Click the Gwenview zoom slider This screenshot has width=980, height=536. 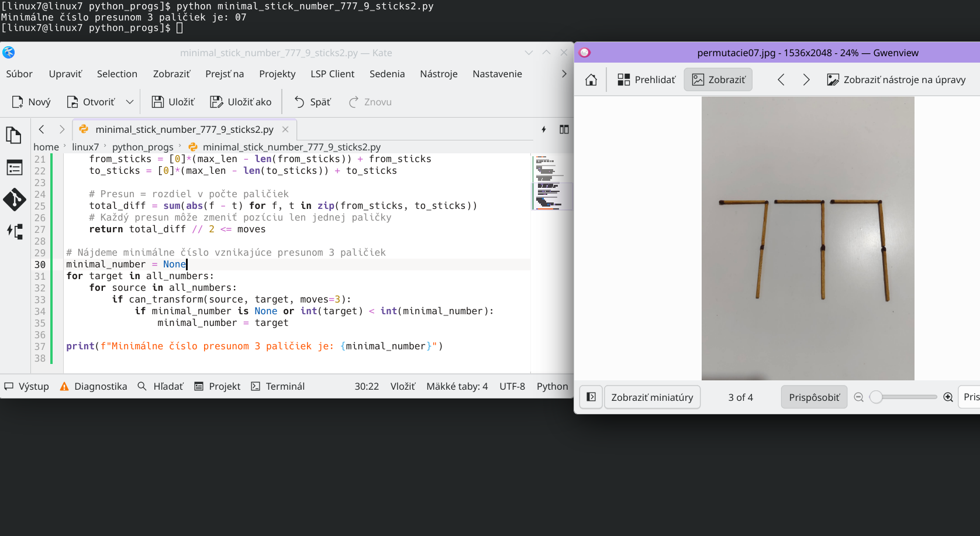[903, 397]
